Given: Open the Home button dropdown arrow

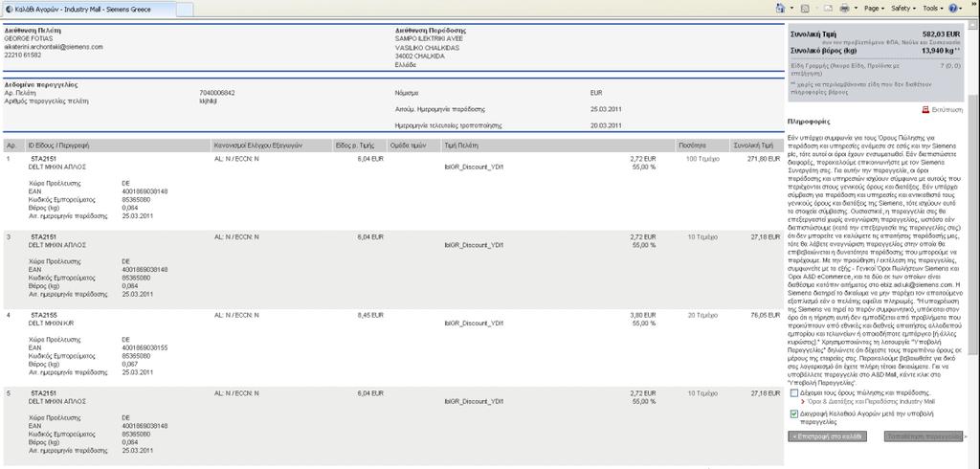Looking at the screenshot, I should (791, 9).
